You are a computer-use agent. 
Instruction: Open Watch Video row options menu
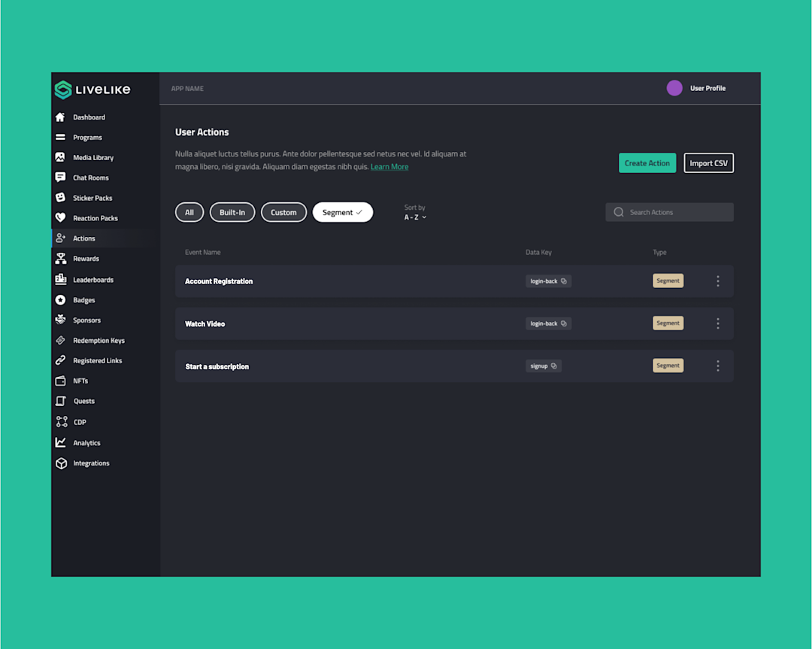click(718, 323)
